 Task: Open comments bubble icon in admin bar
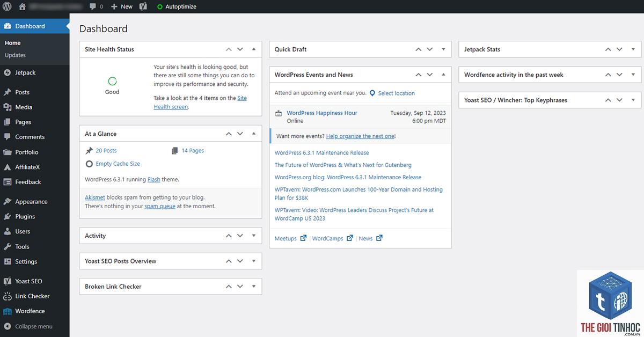point(93,6)
